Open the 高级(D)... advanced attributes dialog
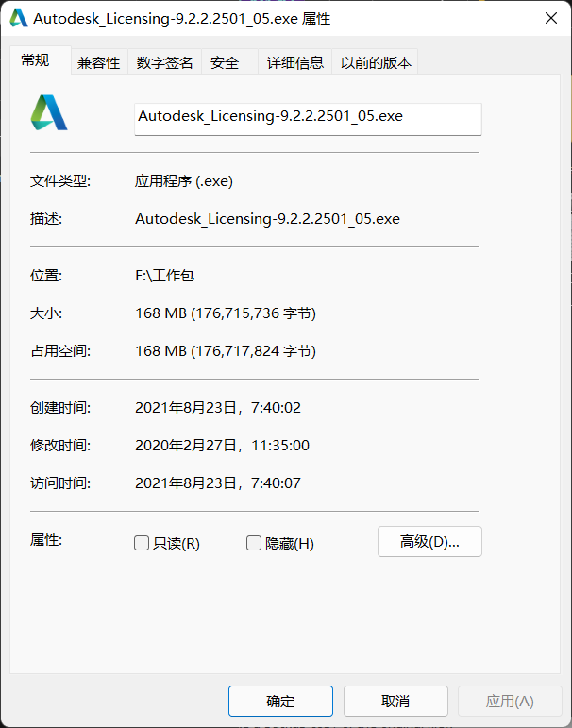Image resolution: width=572 pixels, height=728 pixels. click(429, 542)
